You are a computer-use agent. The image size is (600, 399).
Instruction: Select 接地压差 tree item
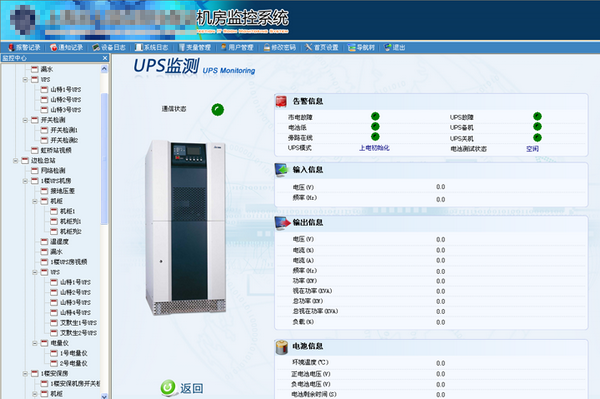point(62,191)
